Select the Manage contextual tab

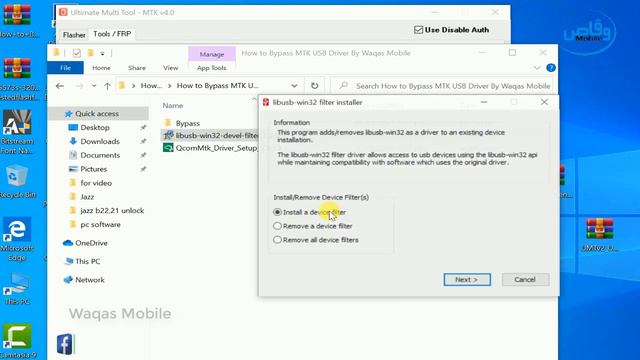(212, 54)
